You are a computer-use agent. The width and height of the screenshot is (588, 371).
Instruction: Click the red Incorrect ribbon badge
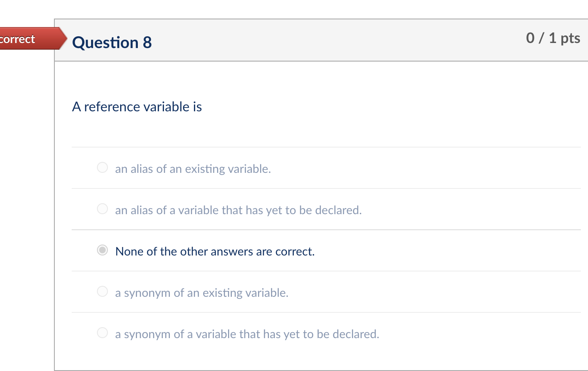point(25,39)
